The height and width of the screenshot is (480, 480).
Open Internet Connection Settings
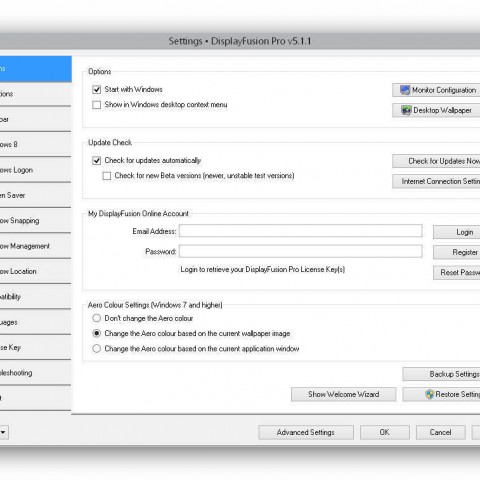pos(436,181)
